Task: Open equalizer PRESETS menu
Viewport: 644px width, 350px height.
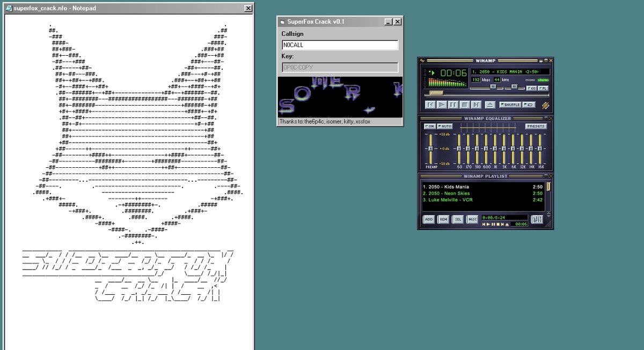Action: coord(536,126)
